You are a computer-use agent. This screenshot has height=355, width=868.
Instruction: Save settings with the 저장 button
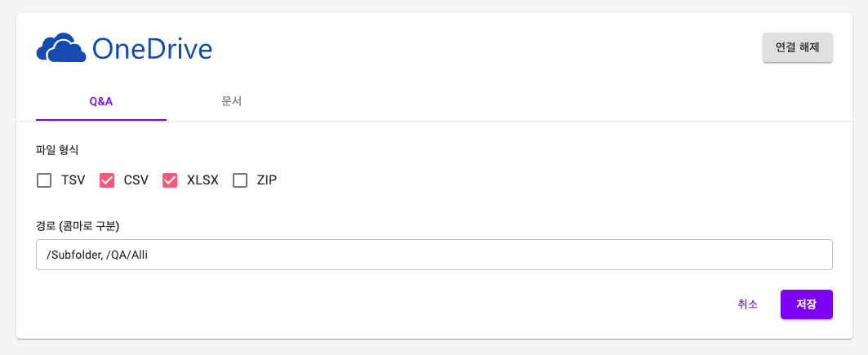[x=807, y=304]
